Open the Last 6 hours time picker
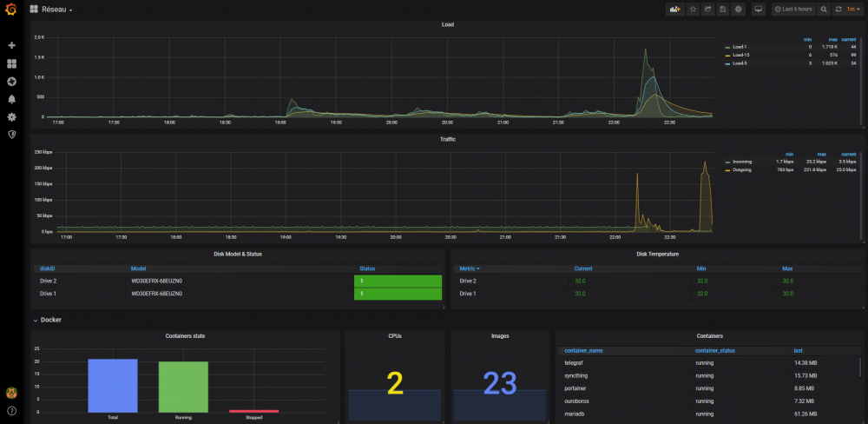 [x=792, y=10]
